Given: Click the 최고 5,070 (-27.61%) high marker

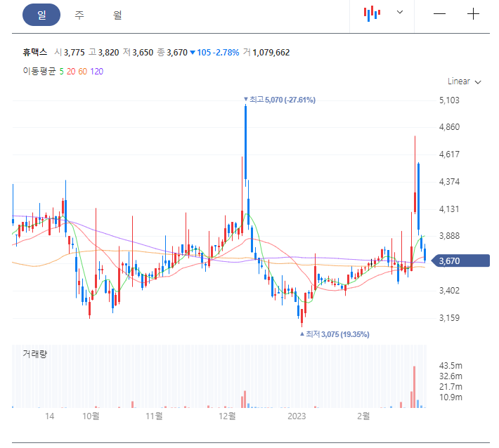Looking at the screenshot, I should tap(280, 100).
